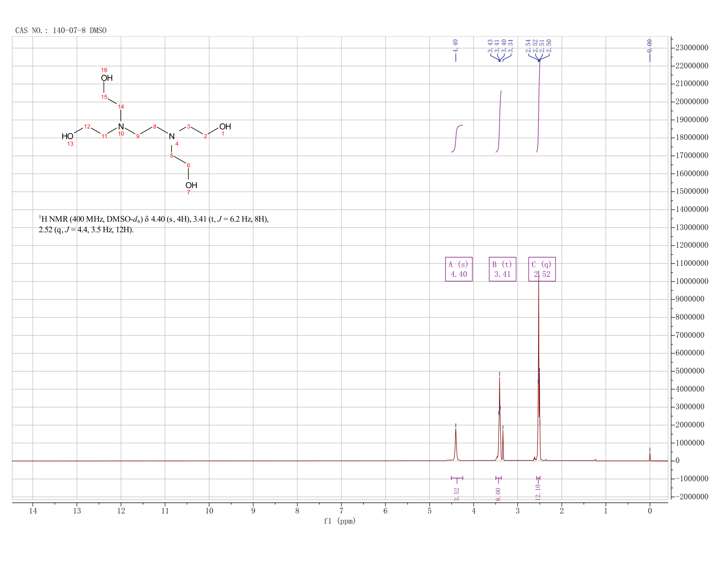Click the TMS peak at 0 ppm
The image size is (728, 563).
(x=650, y=456)
